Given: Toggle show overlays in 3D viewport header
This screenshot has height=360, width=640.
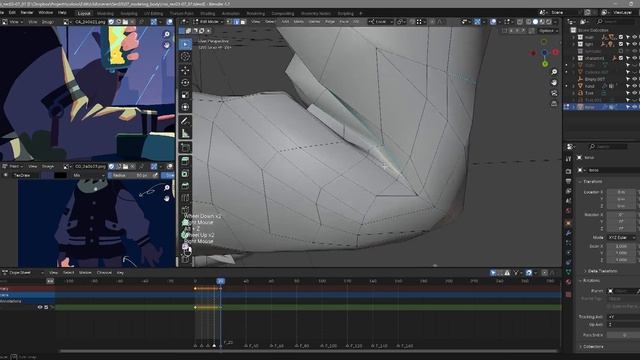Looking at the screenshot, I should pyautogui.click(x=493, y=22).
